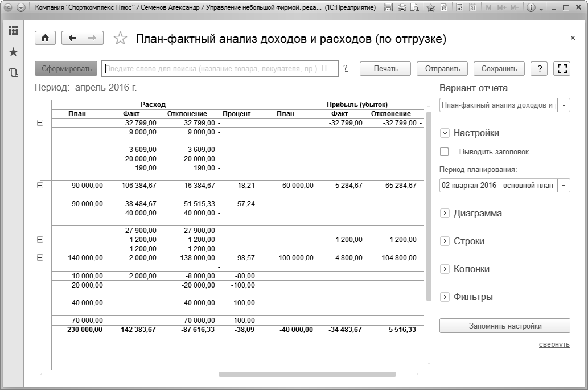Select cell 60 000,00 in profit plan

tap(298, 185)
